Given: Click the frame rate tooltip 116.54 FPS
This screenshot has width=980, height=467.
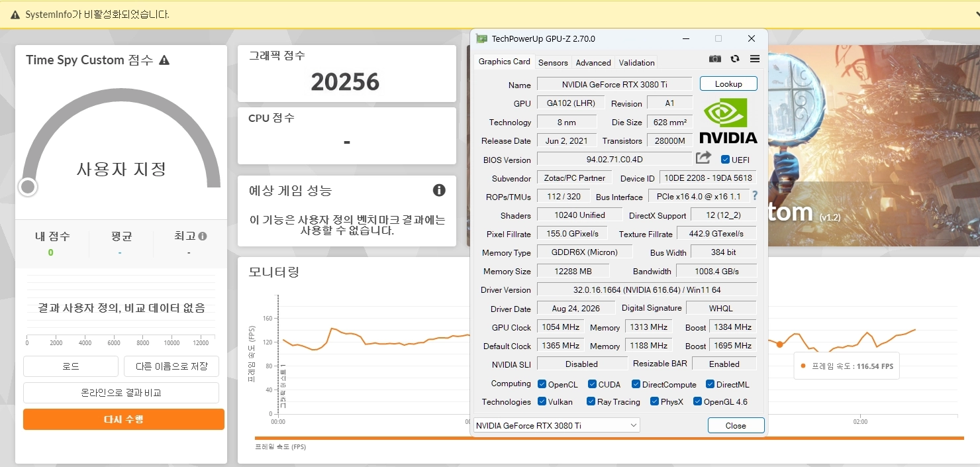Looking at the screenshot, I should 847,366.
